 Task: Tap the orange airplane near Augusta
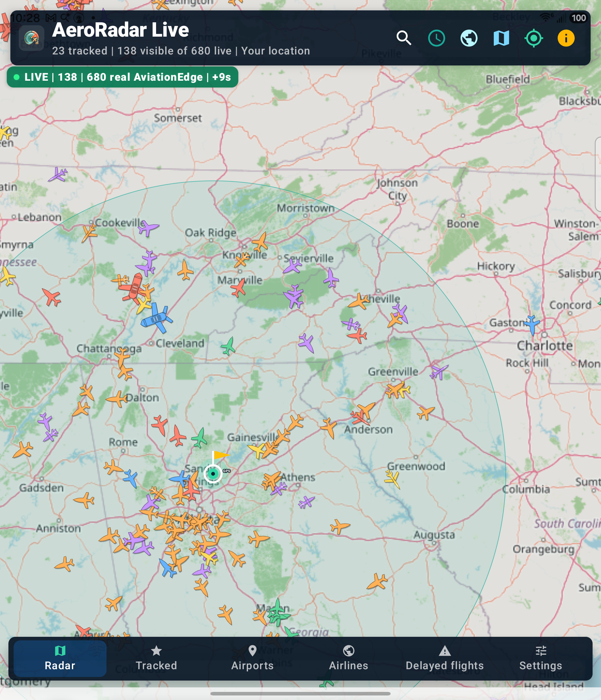click(x=340, y=526)
